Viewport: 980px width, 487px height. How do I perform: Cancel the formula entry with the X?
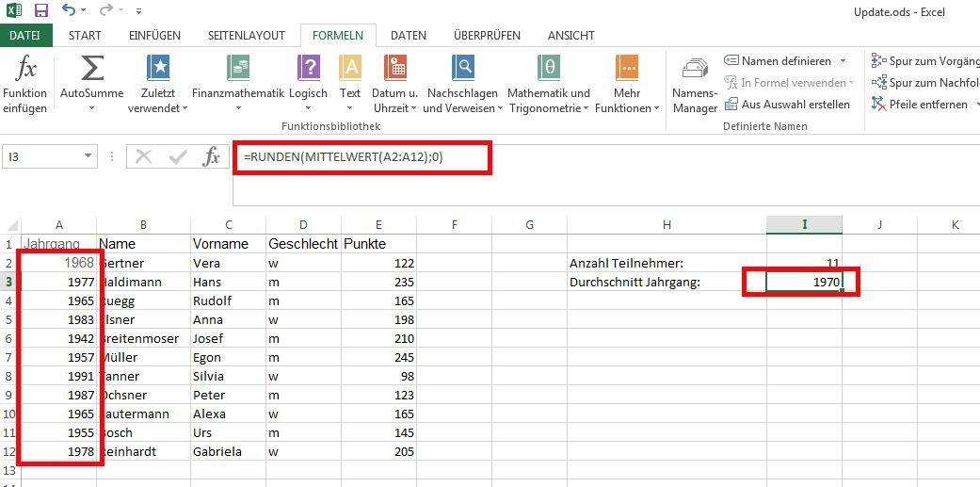144,157
